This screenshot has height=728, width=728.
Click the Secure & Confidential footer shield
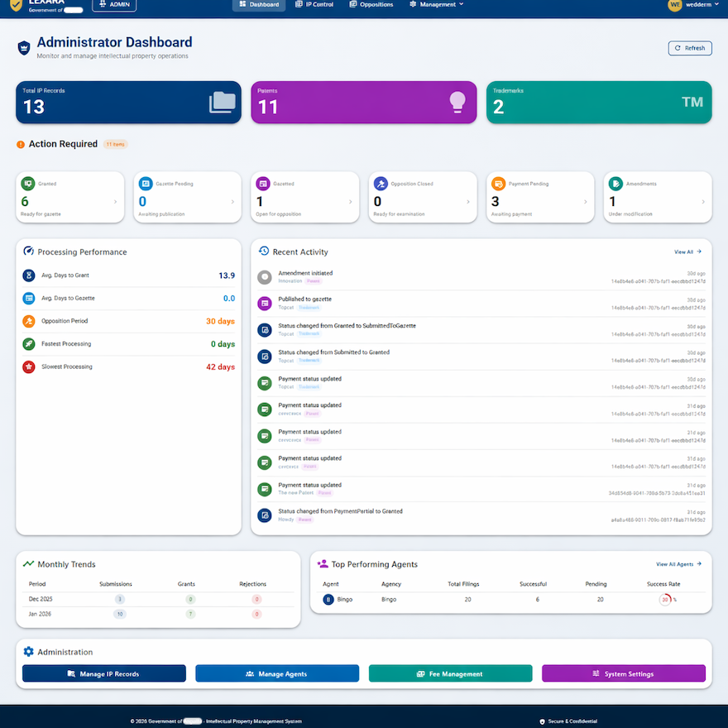coord(542,721)
